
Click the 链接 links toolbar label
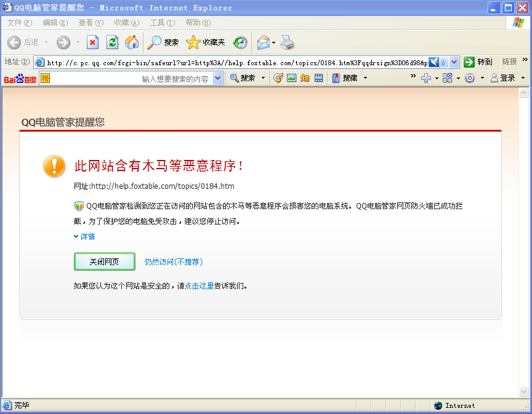pos(509,62)
